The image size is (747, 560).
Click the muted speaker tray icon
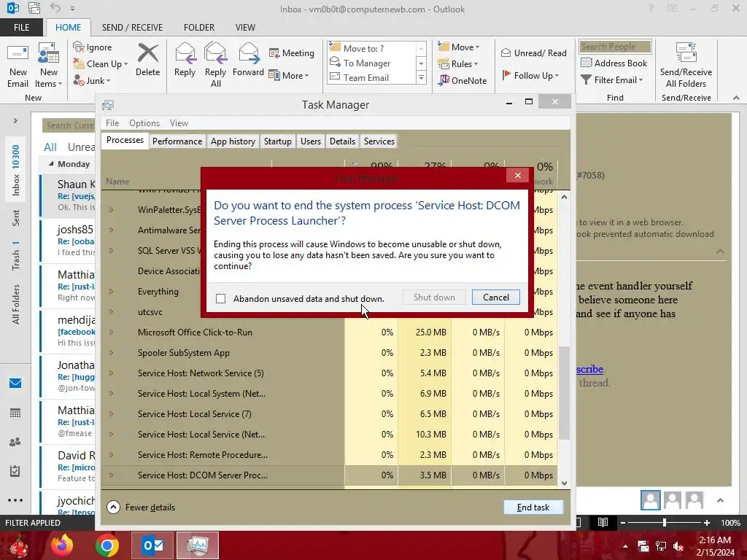678,546
